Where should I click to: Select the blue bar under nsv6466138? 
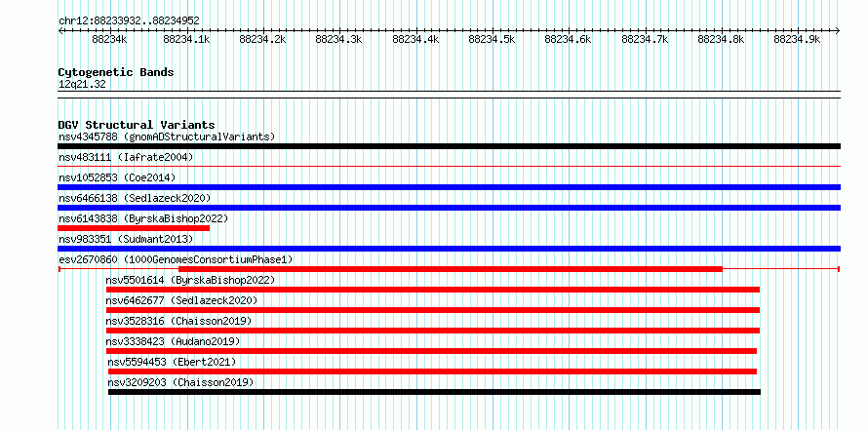tap(449, 208)
